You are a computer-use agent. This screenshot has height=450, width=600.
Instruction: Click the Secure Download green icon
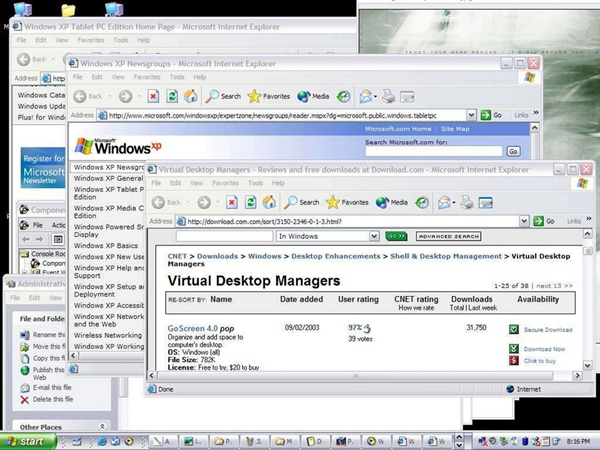513,329
